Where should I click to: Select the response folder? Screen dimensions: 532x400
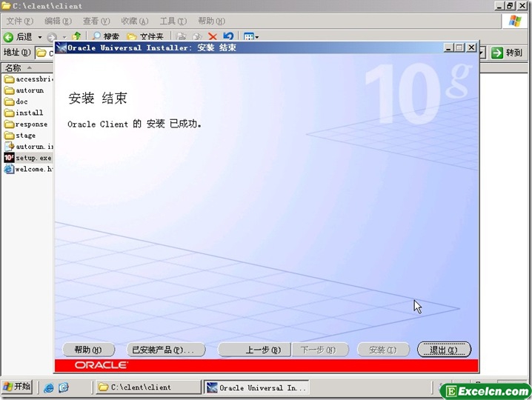(x=26, y=124)
